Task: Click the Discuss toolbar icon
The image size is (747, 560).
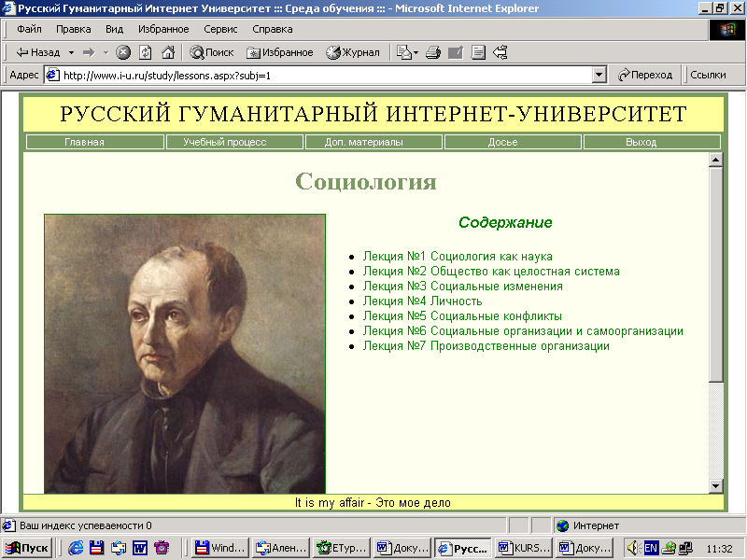Action: coord(478,52)
